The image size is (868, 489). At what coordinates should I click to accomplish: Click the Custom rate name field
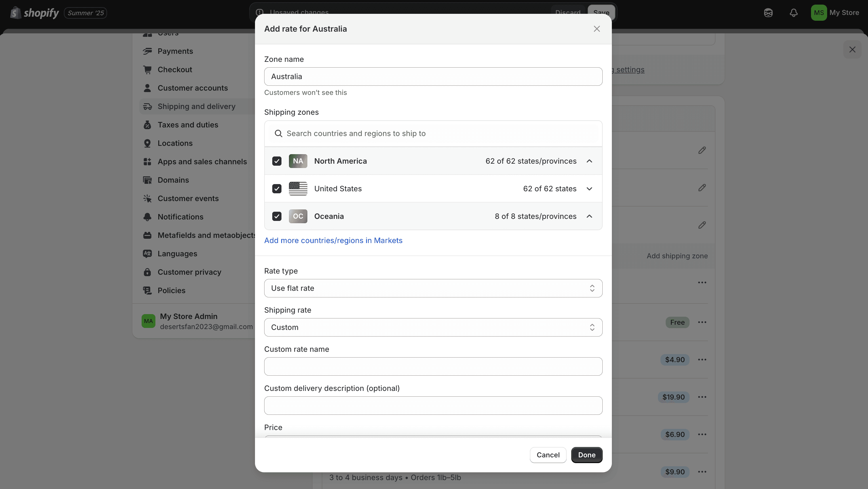(433, 366)
